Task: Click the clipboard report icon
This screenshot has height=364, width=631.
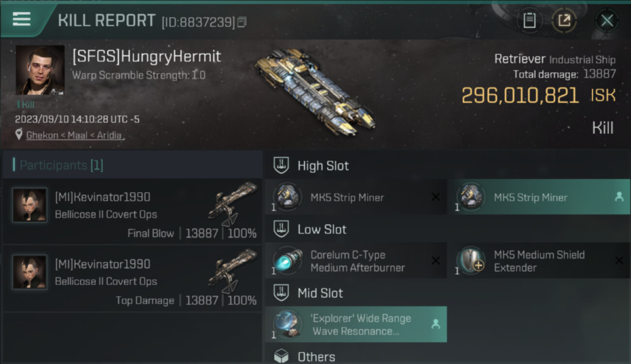Action: coord(530,20)
